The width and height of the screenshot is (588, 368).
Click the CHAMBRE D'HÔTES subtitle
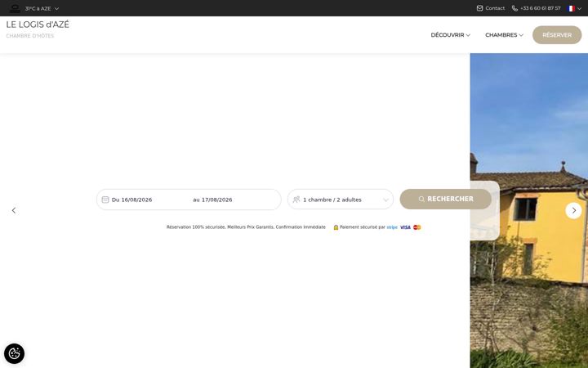(x=30, y=36)
